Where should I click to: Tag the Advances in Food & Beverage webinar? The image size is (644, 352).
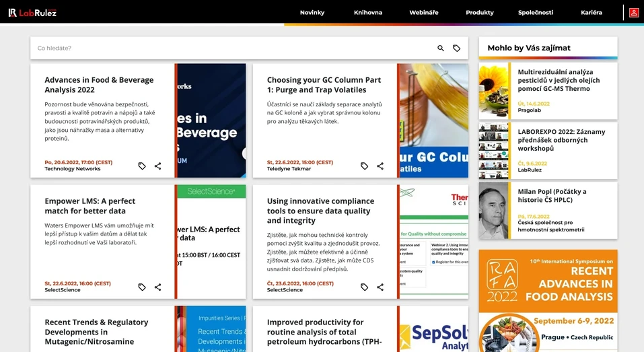(x=142, y=166)
